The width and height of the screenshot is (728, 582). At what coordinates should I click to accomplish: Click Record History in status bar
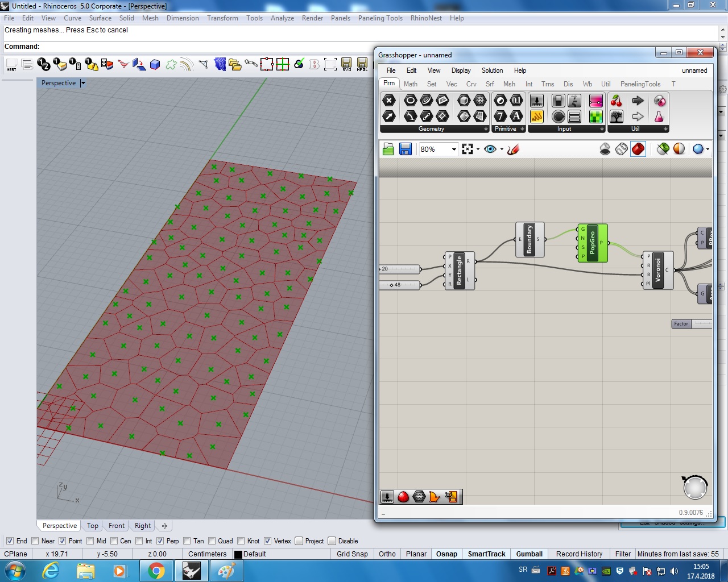tap(579, 554)
